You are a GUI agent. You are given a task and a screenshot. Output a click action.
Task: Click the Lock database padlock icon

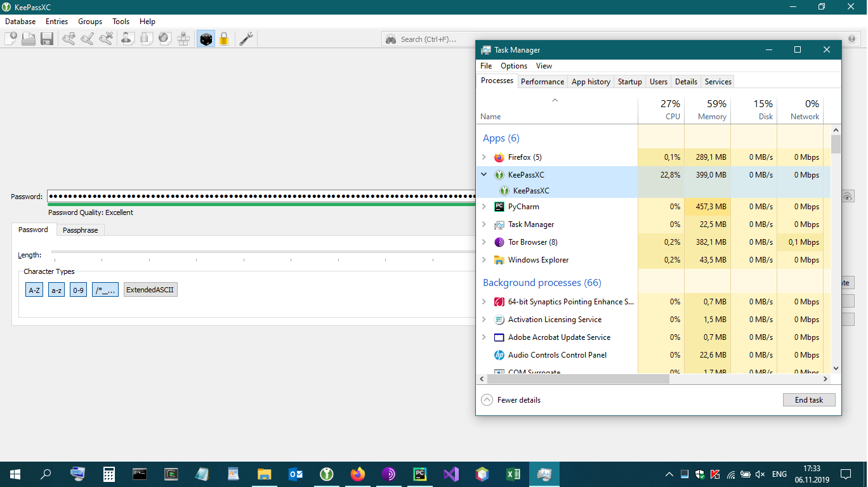[x=224, y=39]
